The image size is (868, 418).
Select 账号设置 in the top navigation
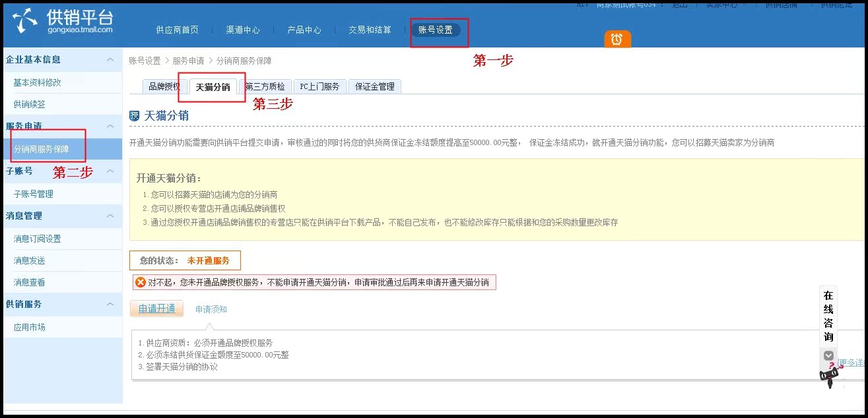pyautogui.click(x=436, y=30)
